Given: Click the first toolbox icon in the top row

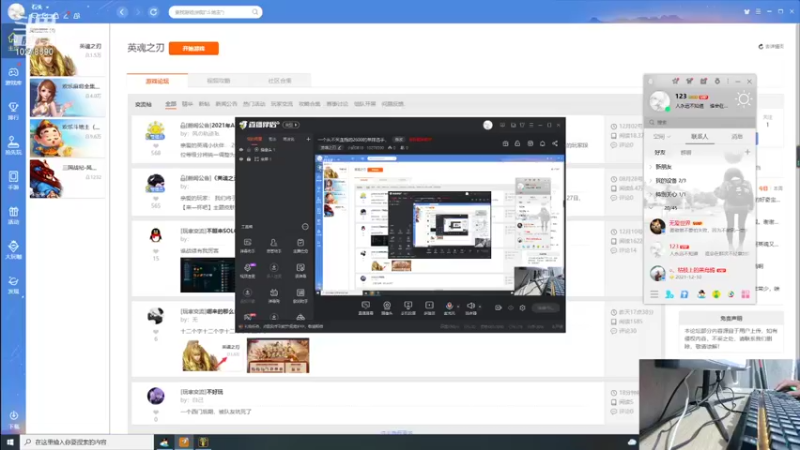Looking at the screenshot, I should coord(247,245).
